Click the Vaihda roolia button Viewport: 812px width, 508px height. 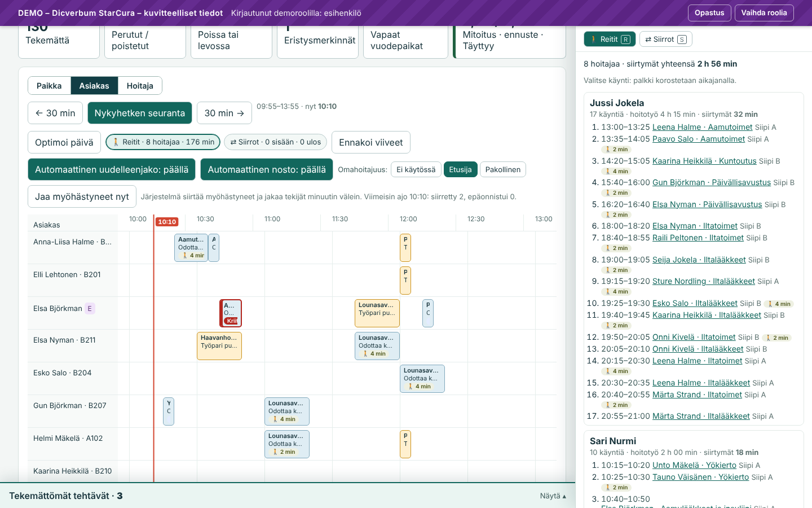764,13
